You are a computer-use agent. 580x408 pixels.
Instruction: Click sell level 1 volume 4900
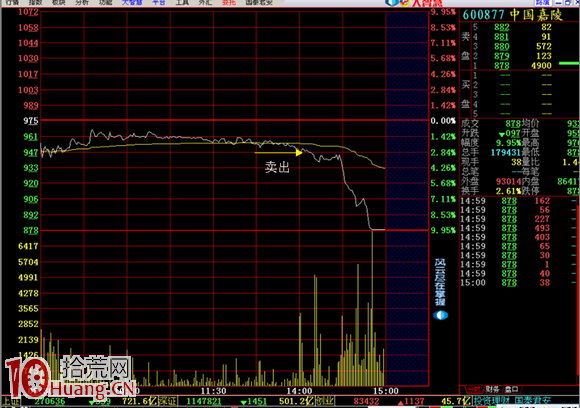[541, 65]
